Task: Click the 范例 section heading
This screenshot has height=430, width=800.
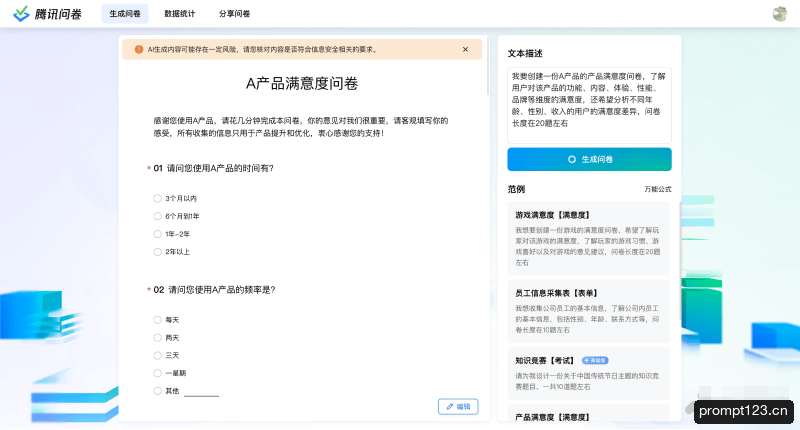Action: [516, 189]
